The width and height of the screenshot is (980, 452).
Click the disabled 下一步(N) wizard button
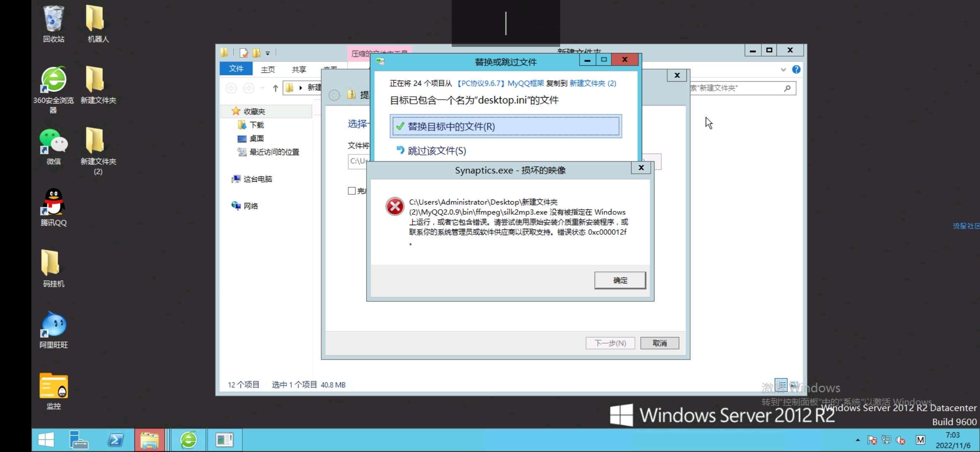point(610,343)
